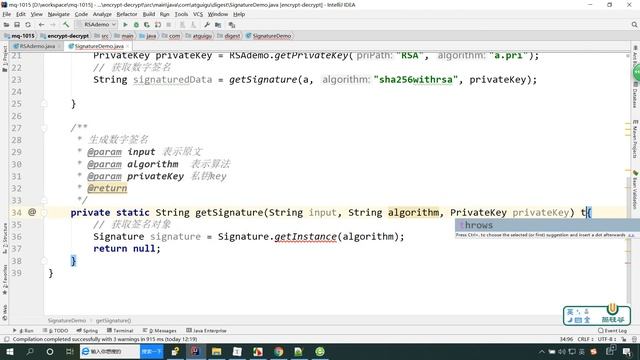The height and width of the screenshot is (360, 640).
Task: Click the @return tag on line 32
Action: (107, 188)
